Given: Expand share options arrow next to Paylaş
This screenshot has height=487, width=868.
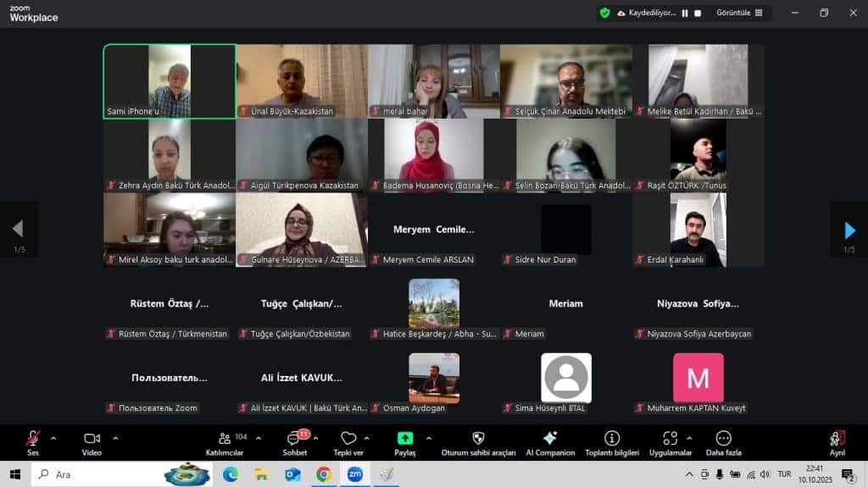Looking at the screenshot, I should coord(428,438).
